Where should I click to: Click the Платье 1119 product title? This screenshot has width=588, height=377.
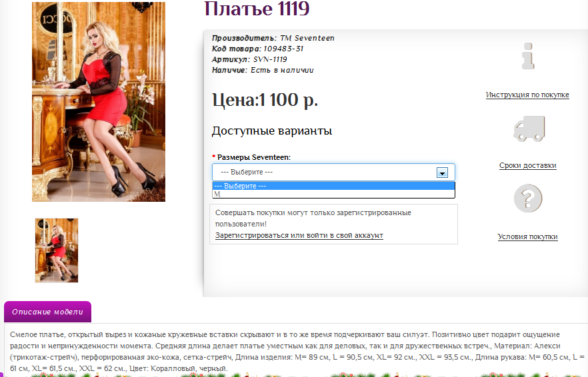(x=257, y=8)
